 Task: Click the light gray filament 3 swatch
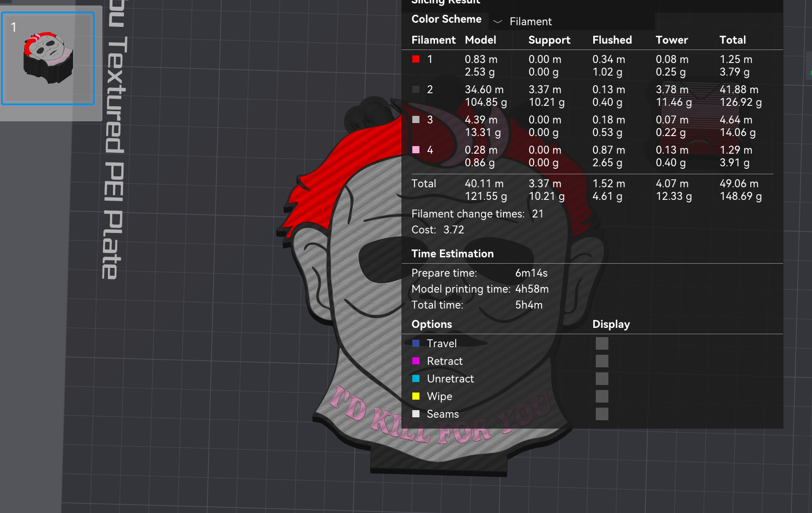(x=416, y=120)
